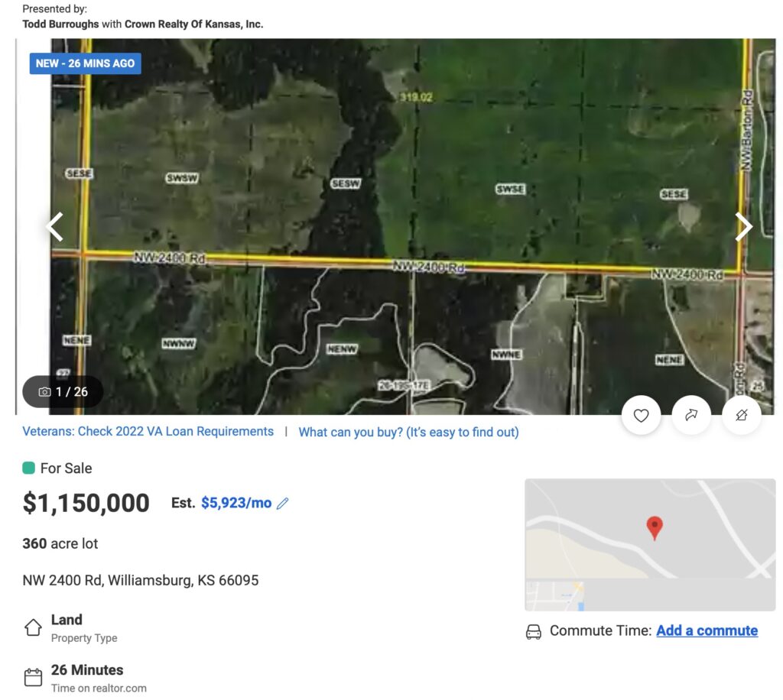Click 'What can you buy?' link
The width and height of the screenshot is (783, 700).
[408, 433]
